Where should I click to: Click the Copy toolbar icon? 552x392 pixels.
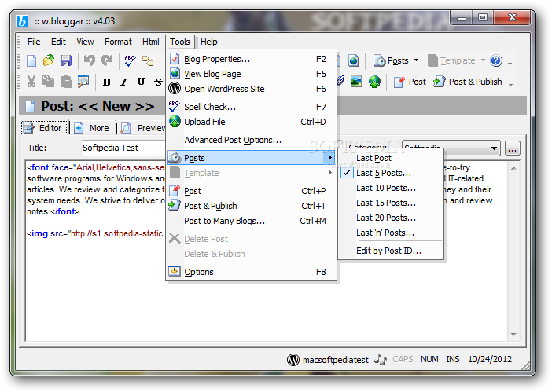48,82
